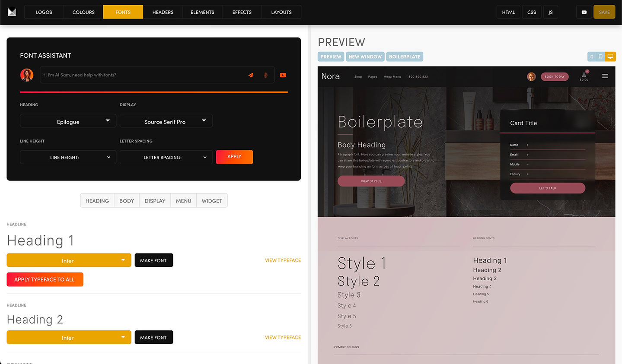Open the video tutorial icon next to Save
The image size is (622, 364).
[584, 12]
